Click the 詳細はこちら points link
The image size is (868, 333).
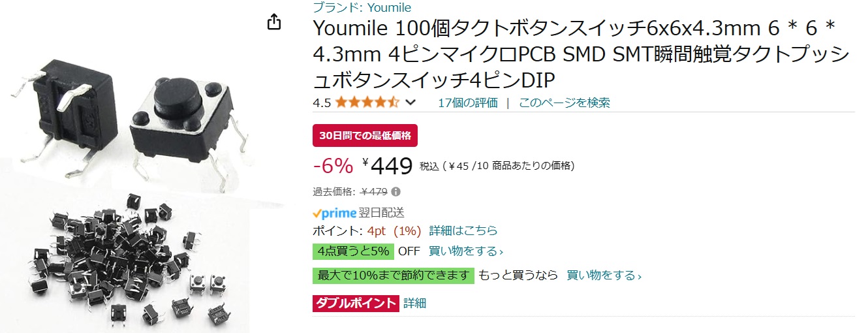coord(463,230)
